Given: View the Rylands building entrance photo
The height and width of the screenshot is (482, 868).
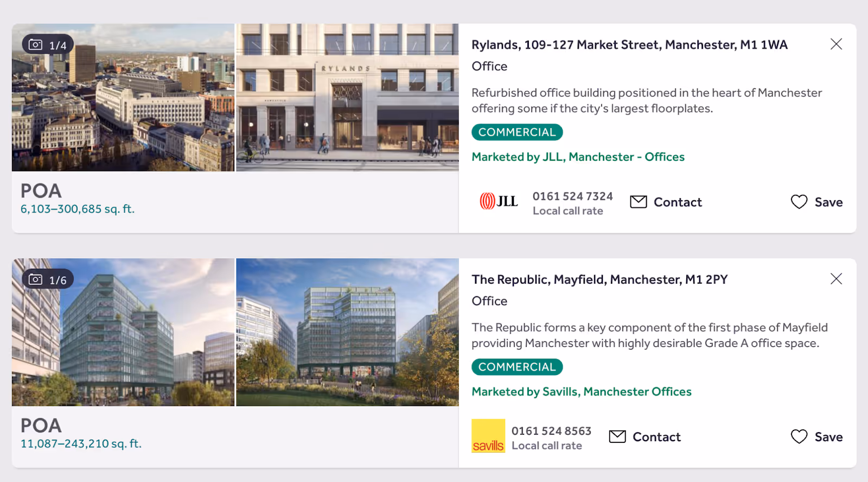Looking at the screenshot, I should (347, 98).
